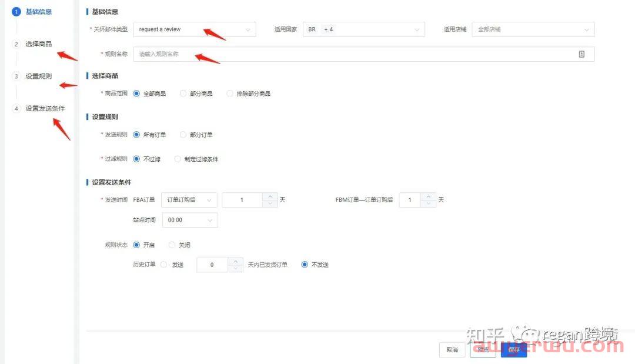Click the FBA订单 days number field
This screenshot has height=364, width=635.
point(242,200)
